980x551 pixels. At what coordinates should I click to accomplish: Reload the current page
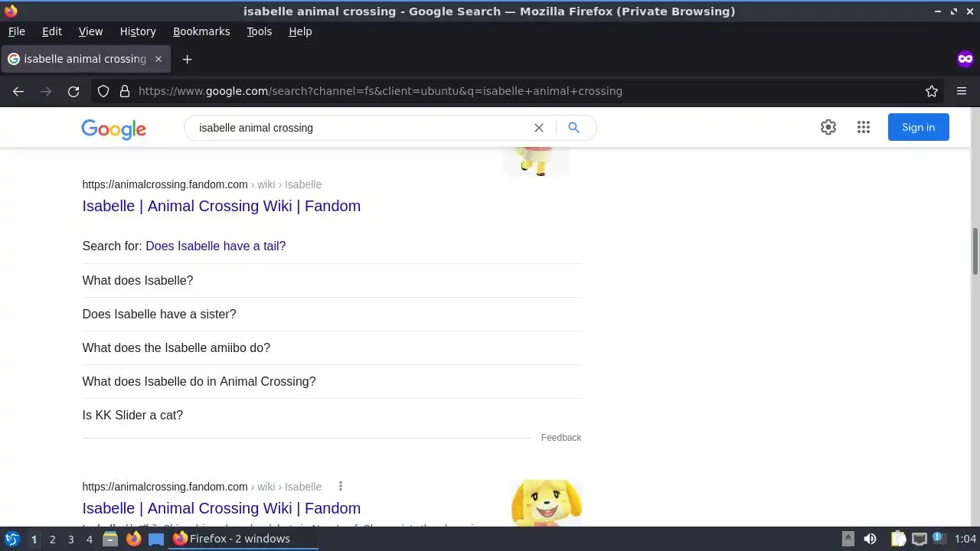73,91
